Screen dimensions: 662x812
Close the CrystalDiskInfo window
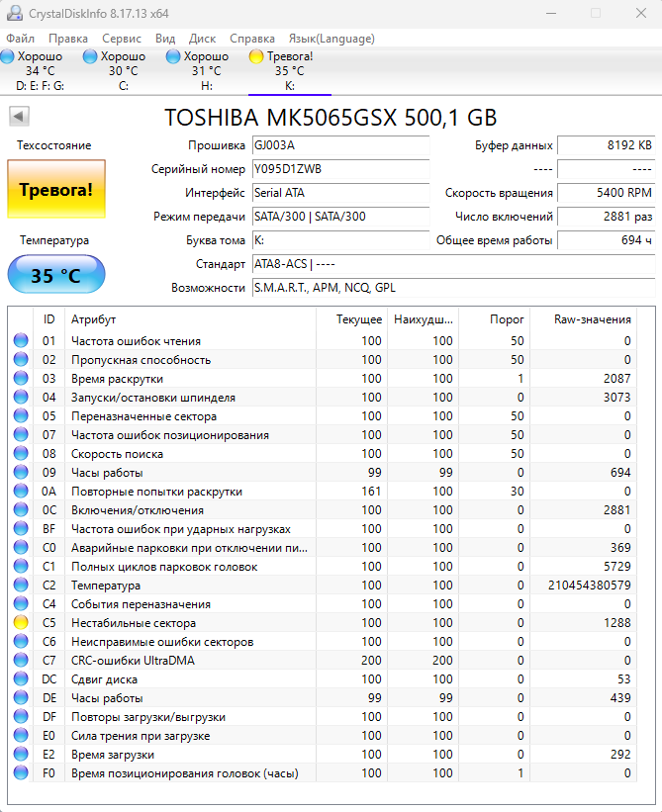click(641, 13)
